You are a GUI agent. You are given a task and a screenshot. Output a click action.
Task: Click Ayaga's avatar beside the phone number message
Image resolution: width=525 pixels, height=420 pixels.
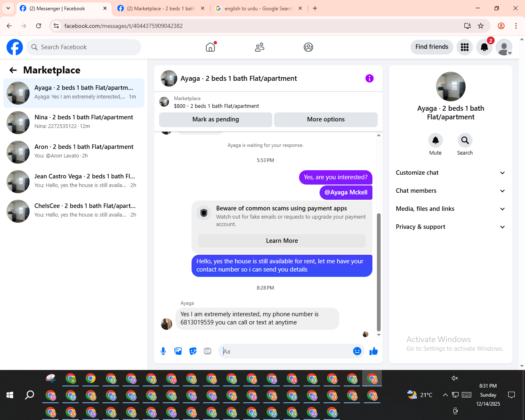(x=167, y=324)
